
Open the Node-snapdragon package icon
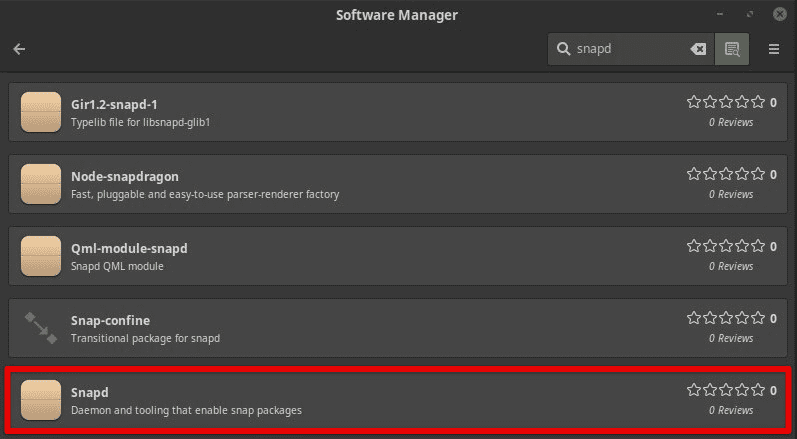[41, 184]
